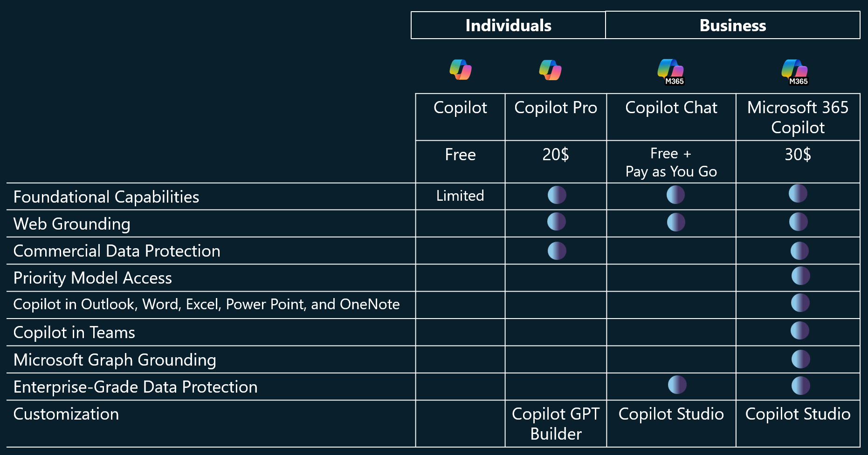Click the Microsoft 365 Copilot M365 logo
868x455 pixels.
coord(795,72)
